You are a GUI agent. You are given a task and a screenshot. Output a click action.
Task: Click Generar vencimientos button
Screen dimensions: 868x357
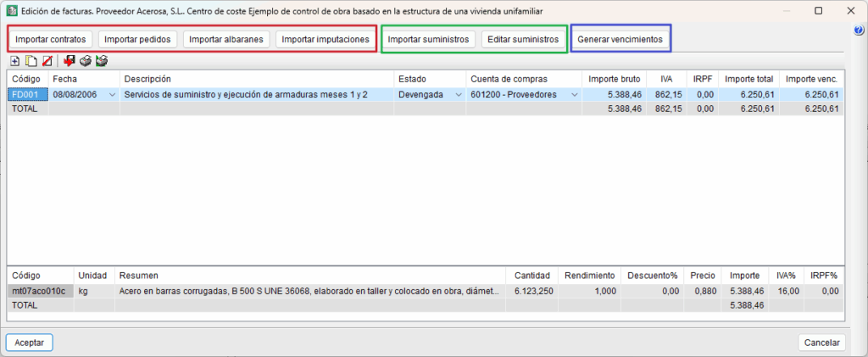click(620, 39)
